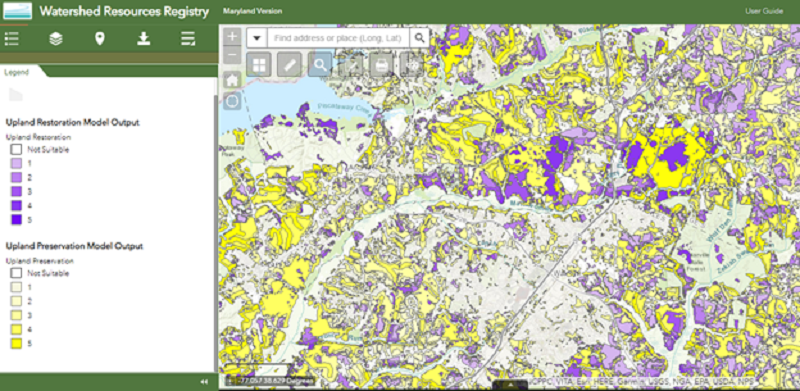800x391 pixels.
Task: Click the Watershed Resources Registry logo
Action: click(17, 11)
